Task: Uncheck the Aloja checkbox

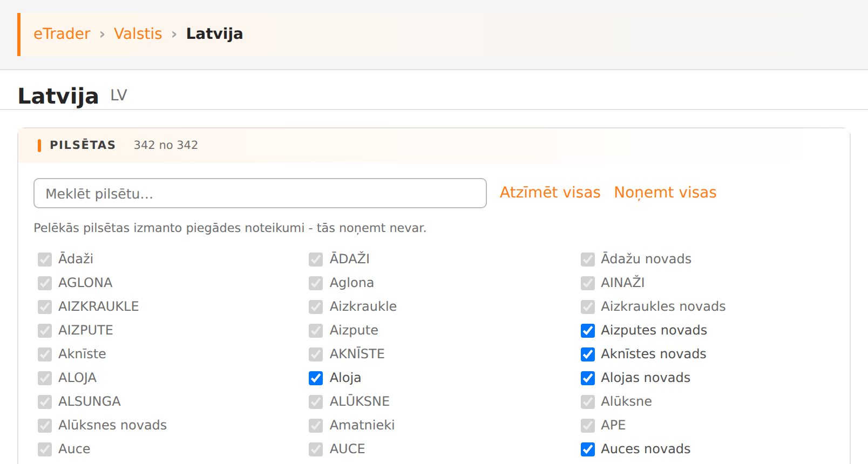Action: click(316, 378)
